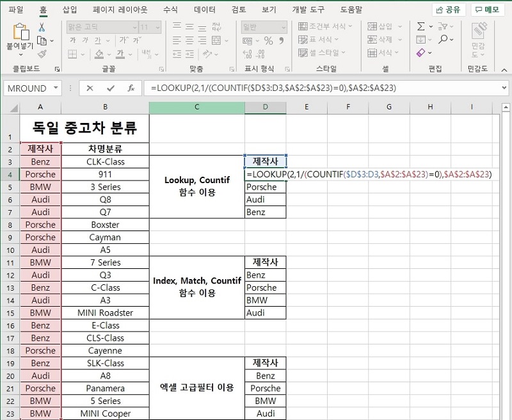Select column header F
This screenshot has width=512, height=420.
(348, 107)
